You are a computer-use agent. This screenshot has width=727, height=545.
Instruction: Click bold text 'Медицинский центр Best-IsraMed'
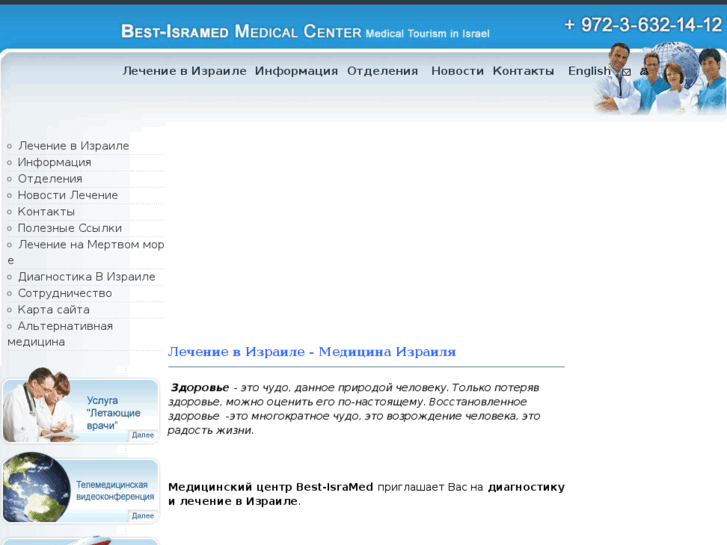tap(270, 487)
